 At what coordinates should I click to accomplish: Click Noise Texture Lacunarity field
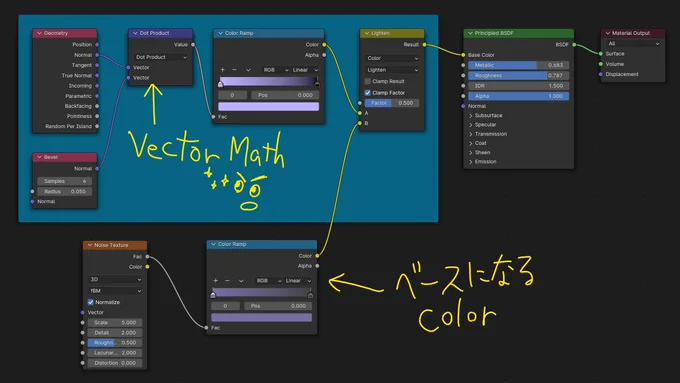click(115, 353)
